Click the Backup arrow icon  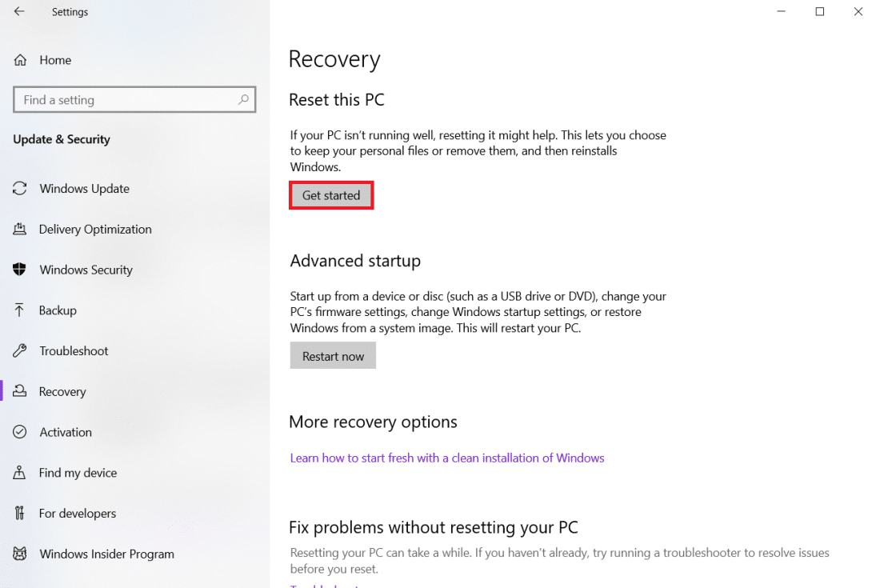[20, 310]
